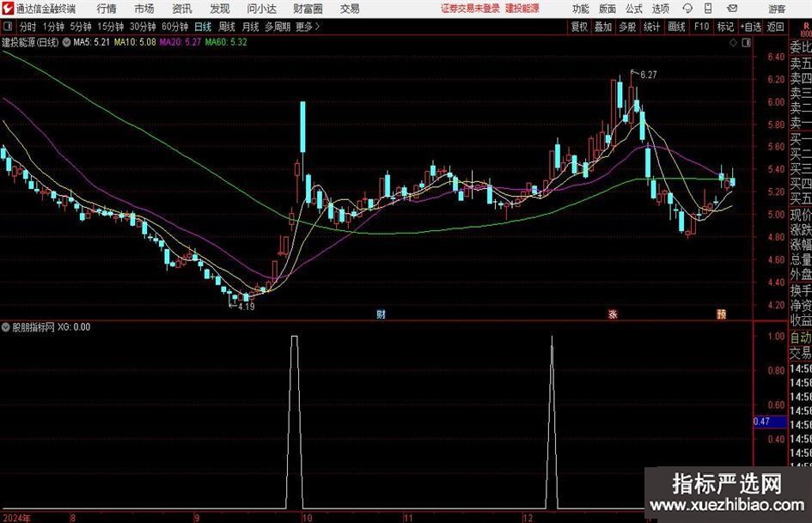Click the red R icon at right edge
Screen dimensions: 812x523
click(806, 26)
